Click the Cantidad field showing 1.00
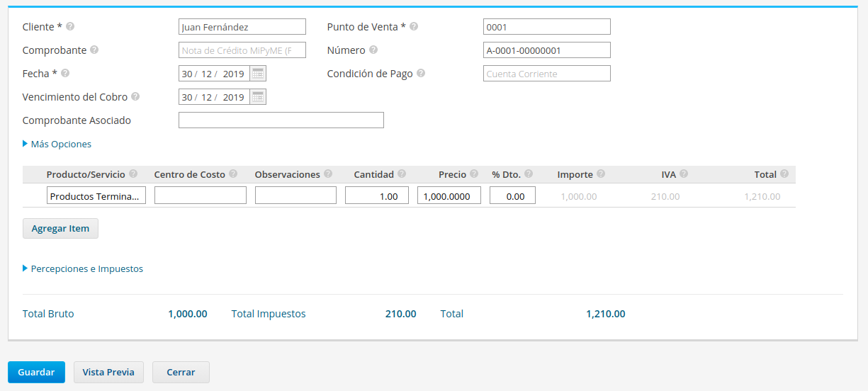 (377, 196)
